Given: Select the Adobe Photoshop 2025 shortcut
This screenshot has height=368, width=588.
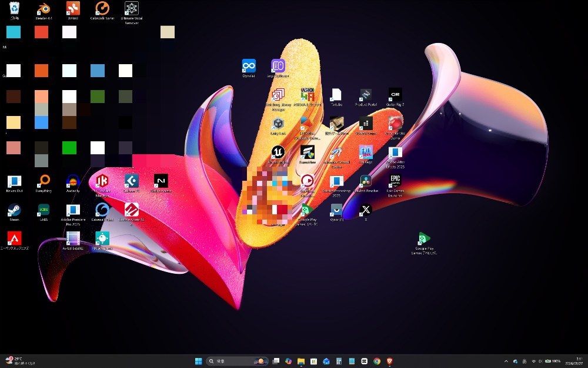Looking at the screenshot, I should pos(336,186).
